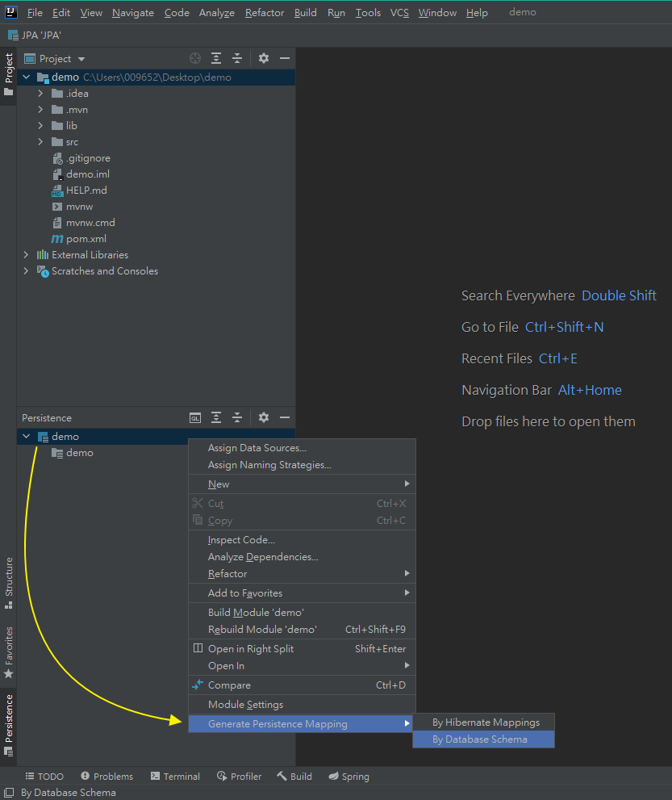Expand the src folder
The height and width of the screenshot is (800, 672).
click(40, 142)
